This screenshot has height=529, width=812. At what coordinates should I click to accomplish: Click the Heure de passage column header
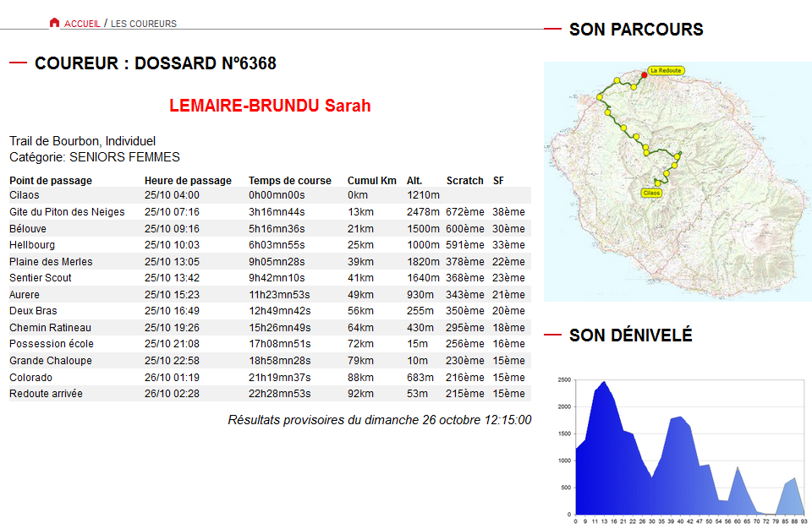(x=188, y=181)
